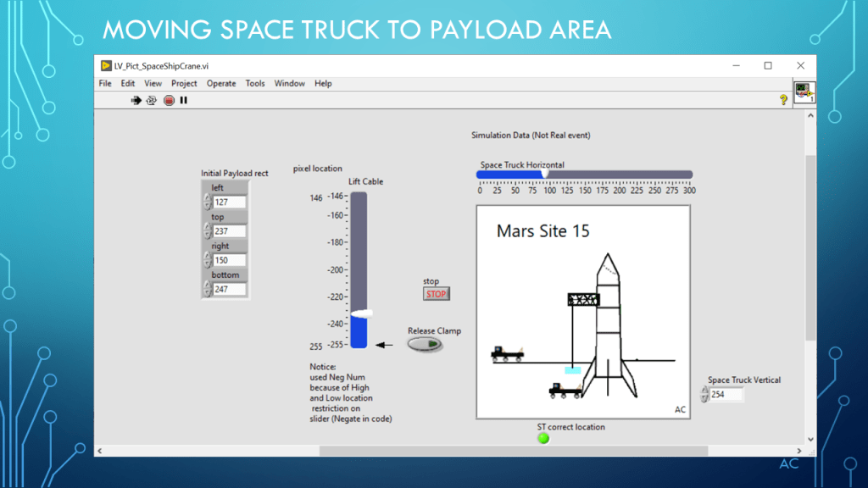Click the Run Continuously icon
The width and height of the screenshot is (868, 488).
tap(152, 100)
